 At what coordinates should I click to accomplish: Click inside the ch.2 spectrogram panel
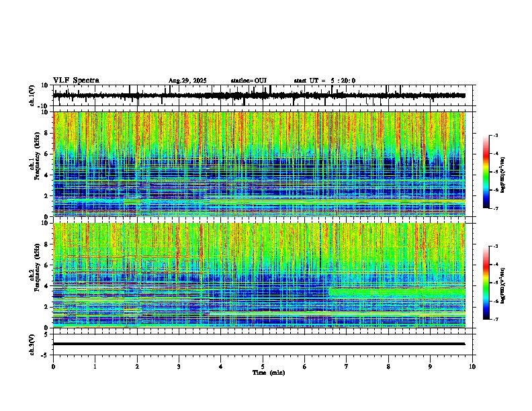point(259,275)
